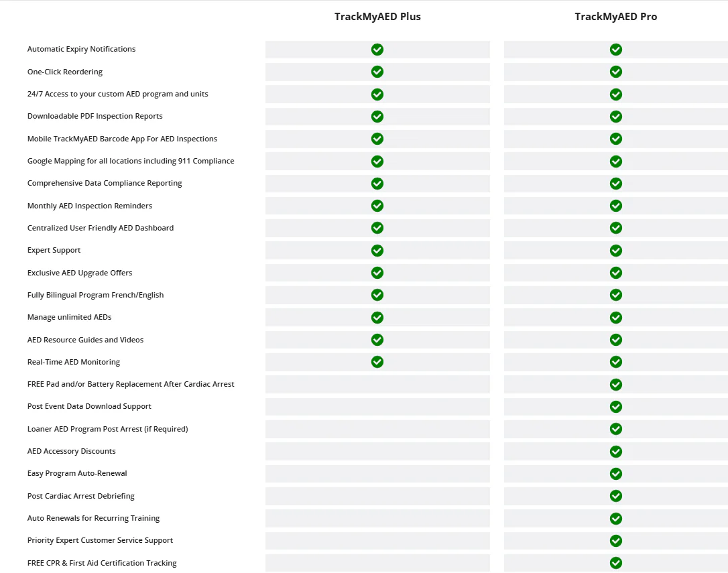Click Plus checkmark for Downloadable PDF Inspection Reports
728x573 pixels.
click(x=377, y=116)
